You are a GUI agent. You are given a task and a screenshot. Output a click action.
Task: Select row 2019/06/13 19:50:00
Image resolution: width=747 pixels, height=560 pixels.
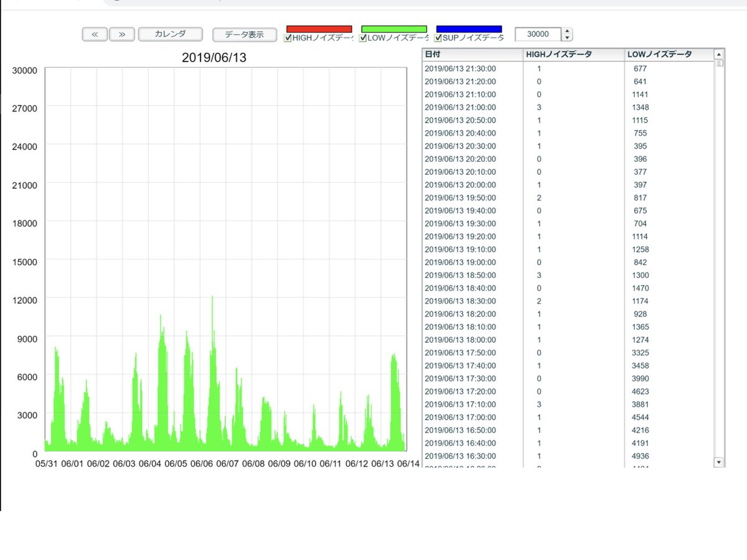tap(568, 198)
